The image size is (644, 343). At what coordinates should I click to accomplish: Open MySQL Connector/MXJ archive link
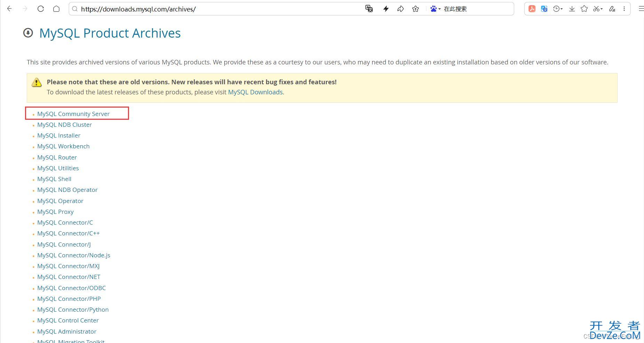pos(69,266)
